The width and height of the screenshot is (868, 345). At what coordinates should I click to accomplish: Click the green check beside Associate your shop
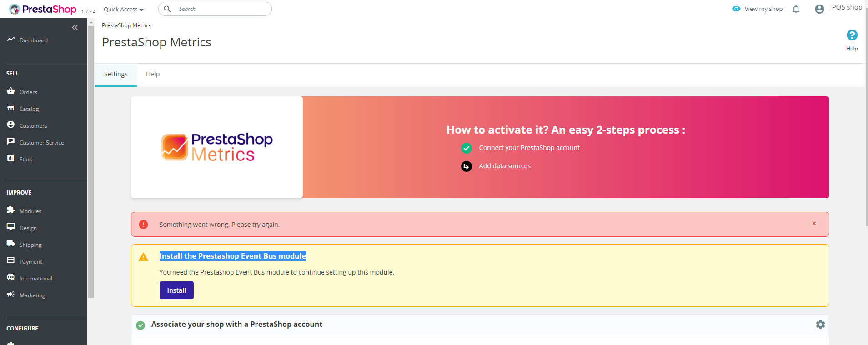coord(141,325)
